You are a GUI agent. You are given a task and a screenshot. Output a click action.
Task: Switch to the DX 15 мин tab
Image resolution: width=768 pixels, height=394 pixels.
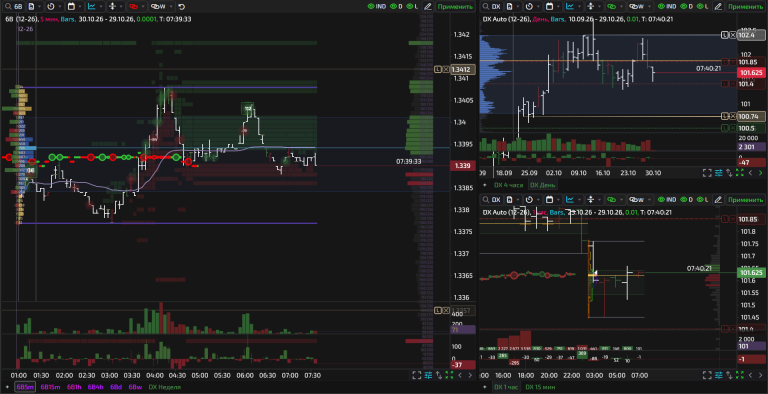tap(540, 387)
